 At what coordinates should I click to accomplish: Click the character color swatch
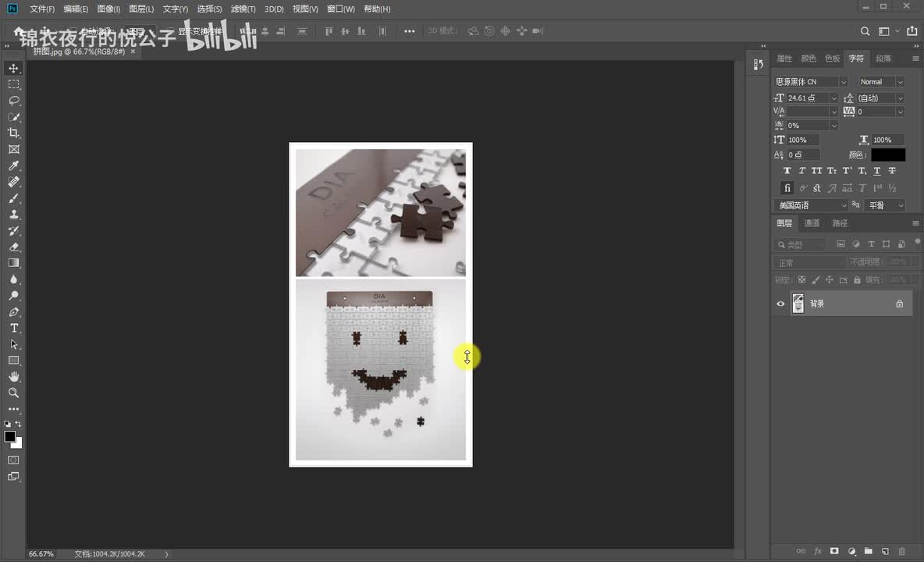click(x=888, y=155)
